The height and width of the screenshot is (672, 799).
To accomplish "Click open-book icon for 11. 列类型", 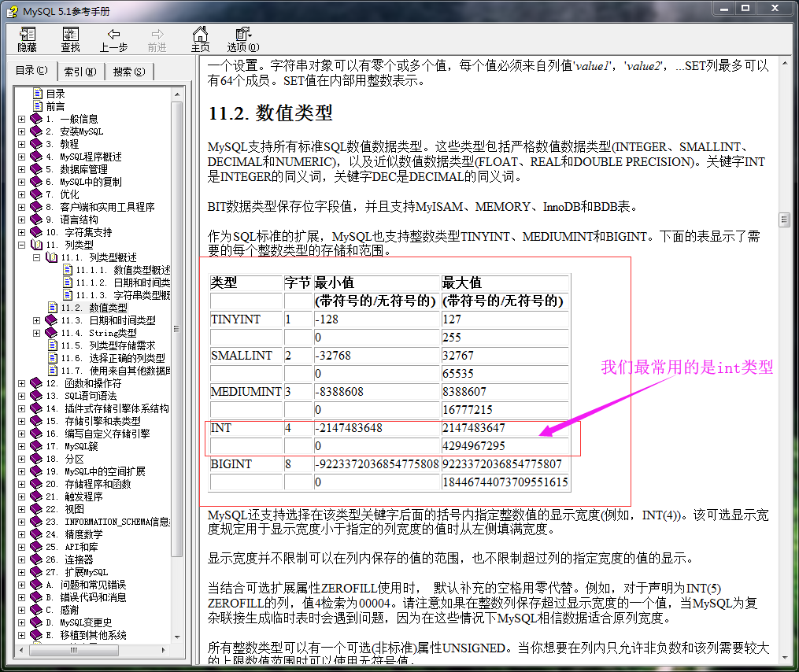I will tap(37, 245).
